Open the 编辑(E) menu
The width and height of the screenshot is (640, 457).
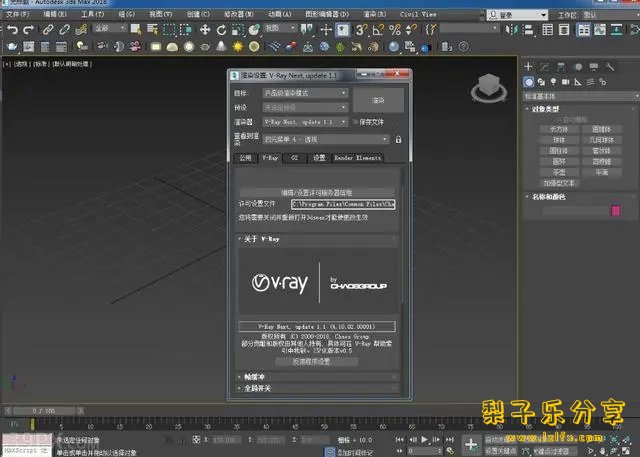click(x=55, y=14)
